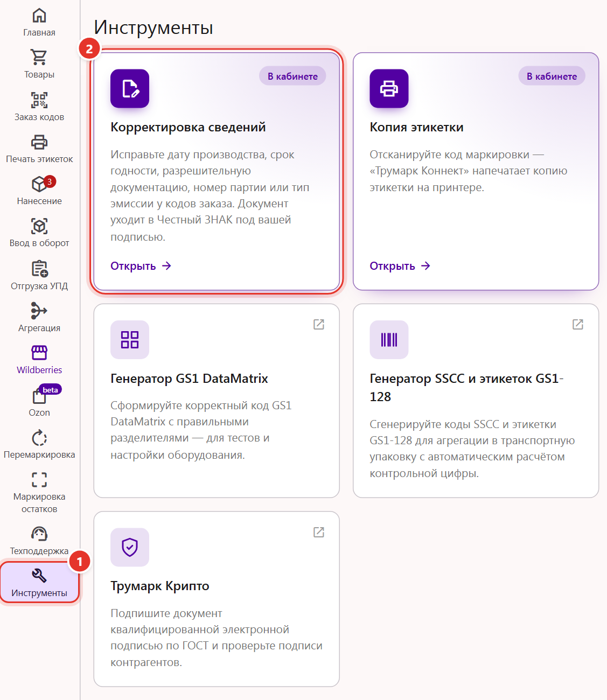Image resolution: width=607 pixels, height=700 pixels.
Task: Click the Генератор GS1 DataMatrix grid icon
Action: pos(130,340)
